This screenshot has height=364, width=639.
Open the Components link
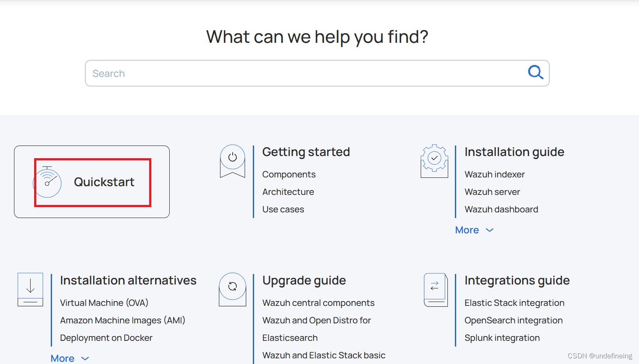tap(289, 174)
